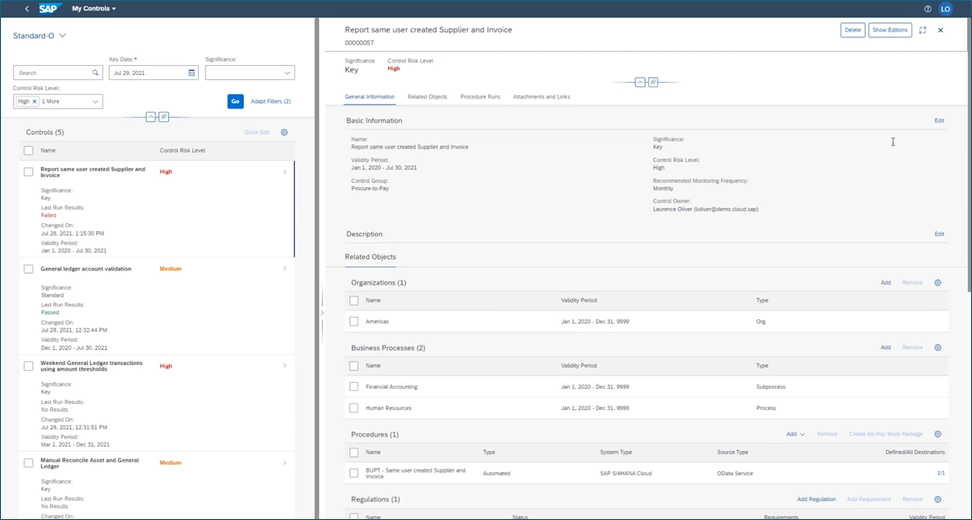Screen dimensions: 972x520
Task: Open the 1/1 destinations link
Action: pos(941,473)
